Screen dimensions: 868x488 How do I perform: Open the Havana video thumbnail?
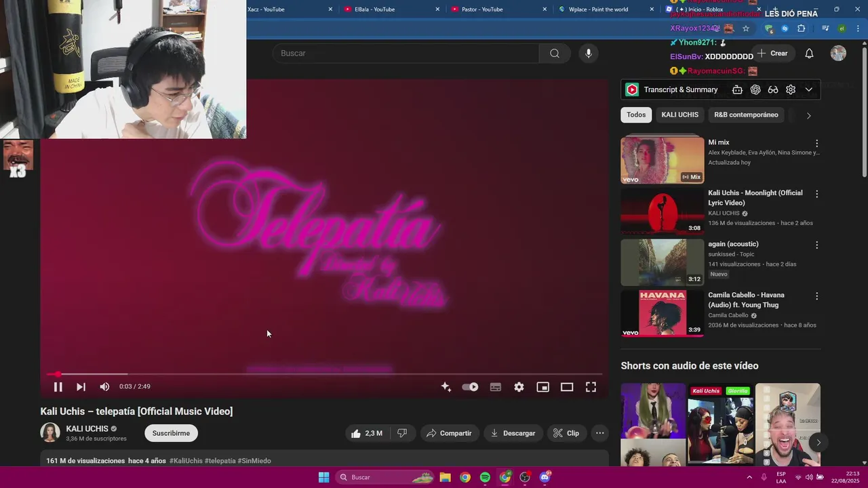(x=663, y=313)
